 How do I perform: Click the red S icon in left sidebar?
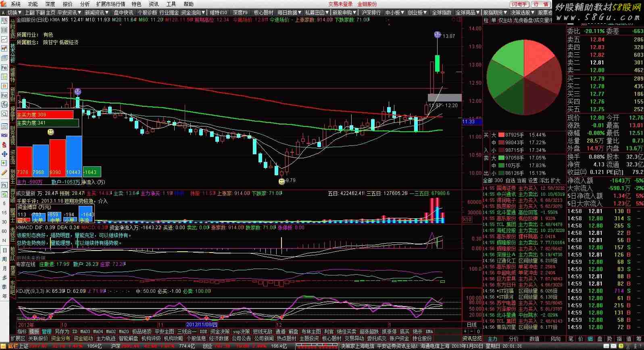pos(4,145)
